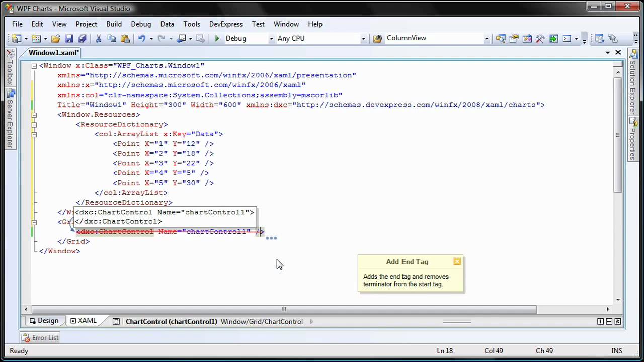Screen dimensions: 644x362
Task: Click the Add End Tag tooltip close icon
Action: pyautogui.click(x=457, y=261)
